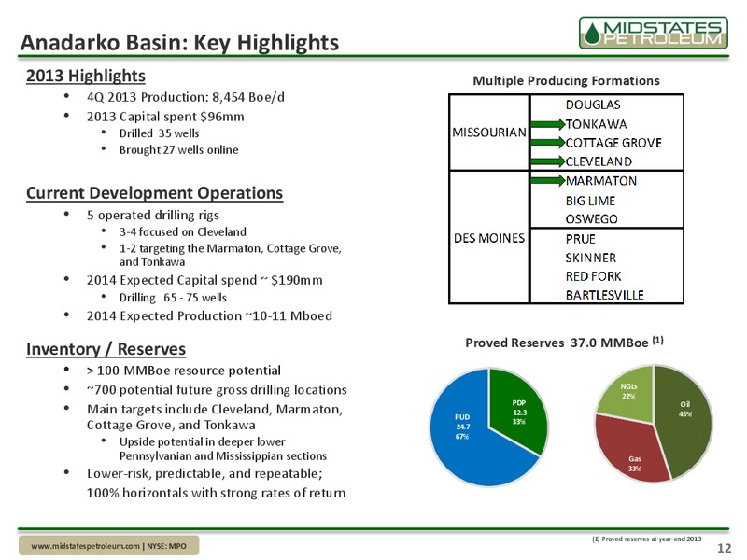Screen dimensions: 747x560
Task: Click the TONKAWA formation entry
Action: point(596,124)
